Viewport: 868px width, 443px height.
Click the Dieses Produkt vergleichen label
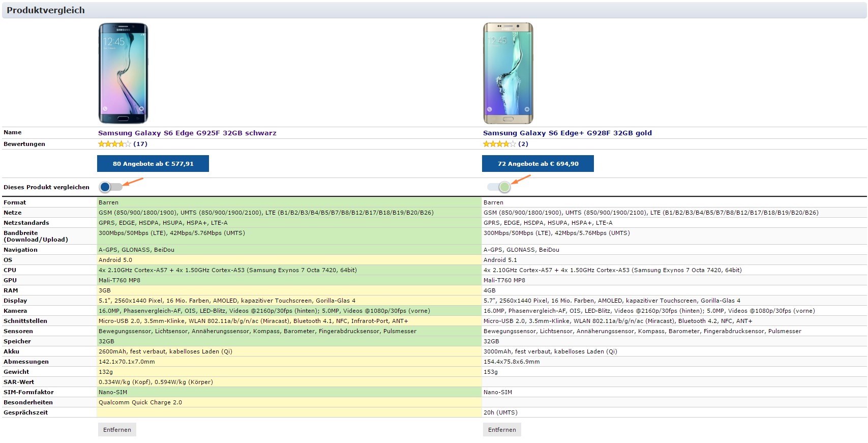pyautogui.click(x=46, y=187)
